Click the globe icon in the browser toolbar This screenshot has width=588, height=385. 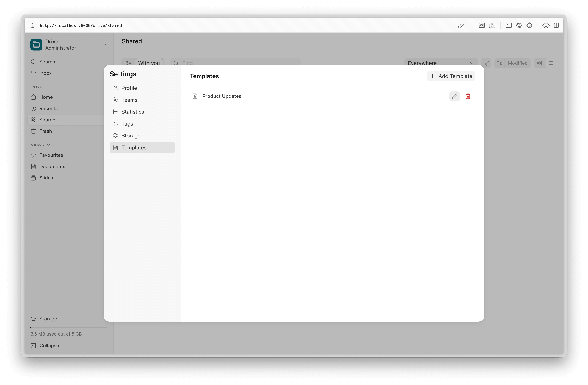click(519, 25)
